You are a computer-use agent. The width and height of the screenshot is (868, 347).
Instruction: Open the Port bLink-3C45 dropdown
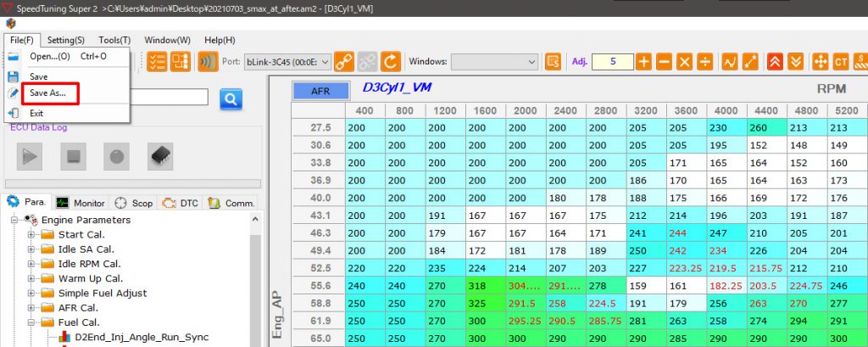point(287,62)
